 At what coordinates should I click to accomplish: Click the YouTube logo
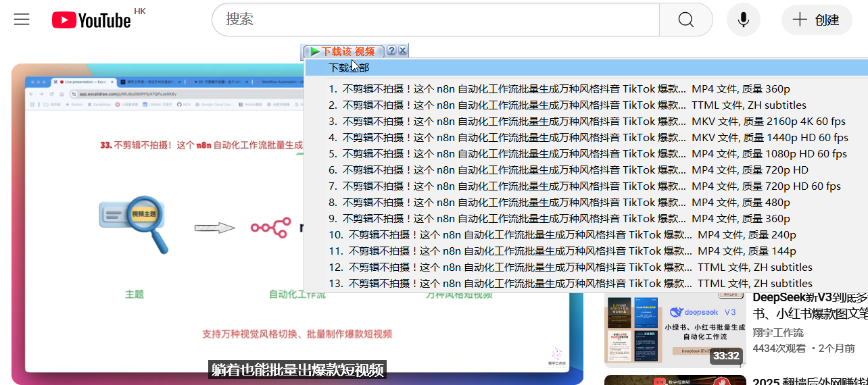pyautogui.click(x=91, y=20)
